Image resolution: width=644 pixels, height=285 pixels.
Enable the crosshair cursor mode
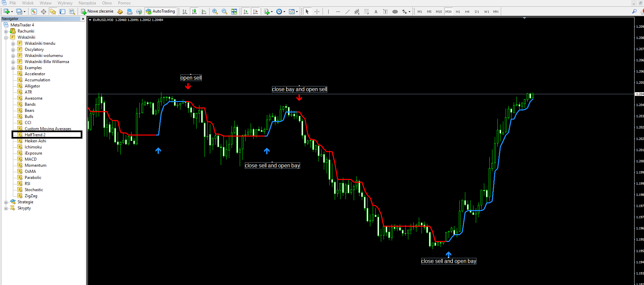tap(317, 12)
